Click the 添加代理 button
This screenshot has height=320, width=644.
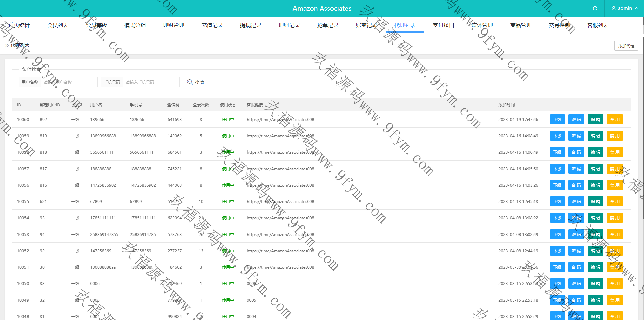[626, 46]
